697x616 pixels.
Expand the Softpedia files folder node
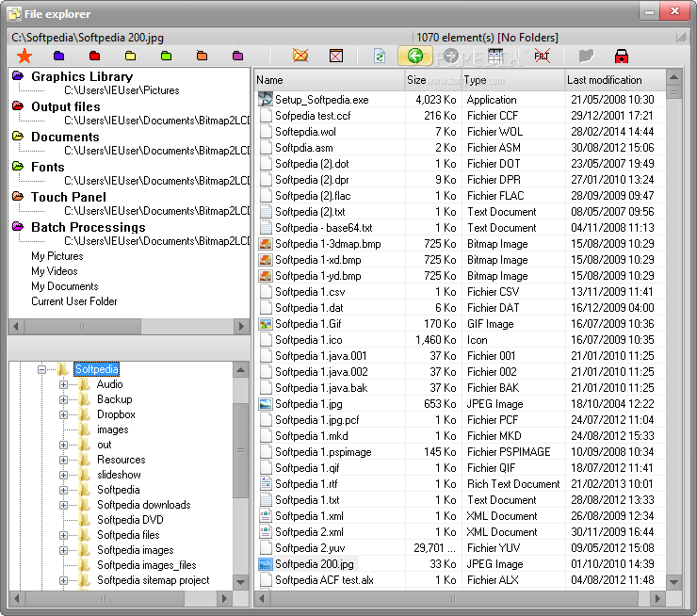[63, 536]
